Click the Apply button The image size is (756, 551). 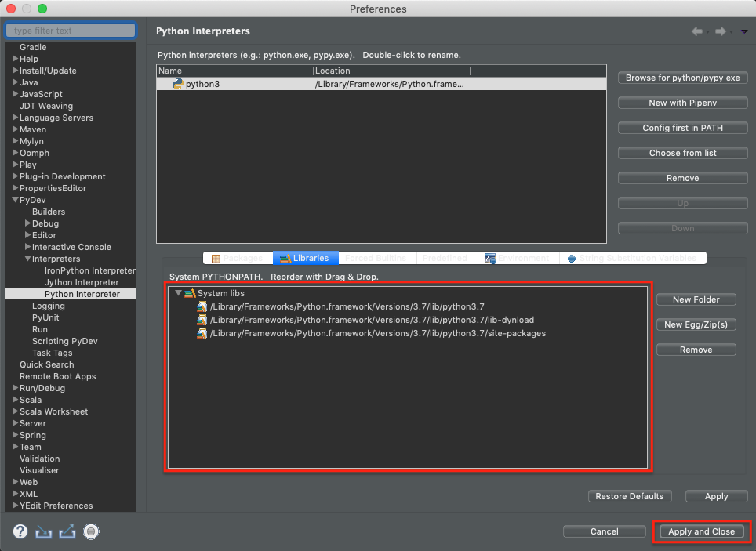click(717, 496)
